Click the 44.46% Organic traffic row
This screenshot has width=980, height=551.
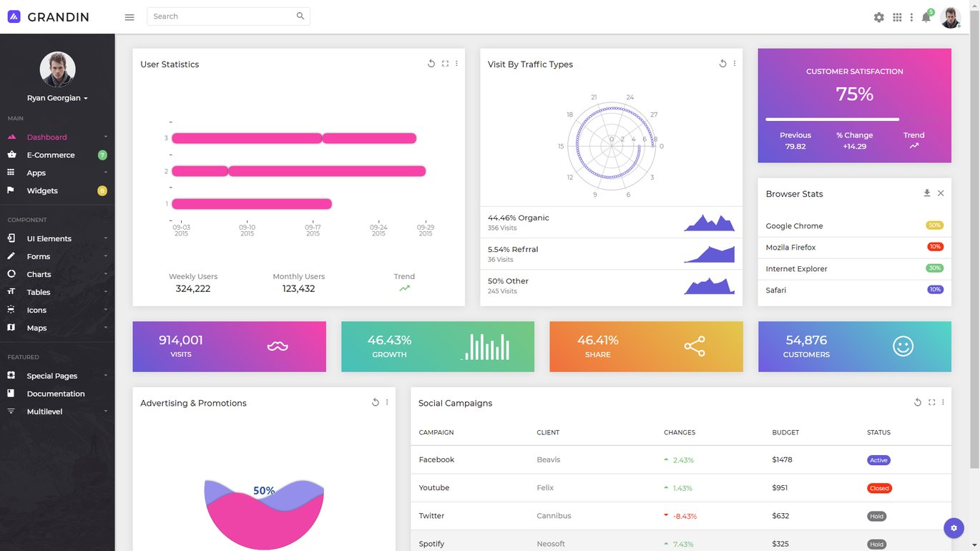click(611, 223)
